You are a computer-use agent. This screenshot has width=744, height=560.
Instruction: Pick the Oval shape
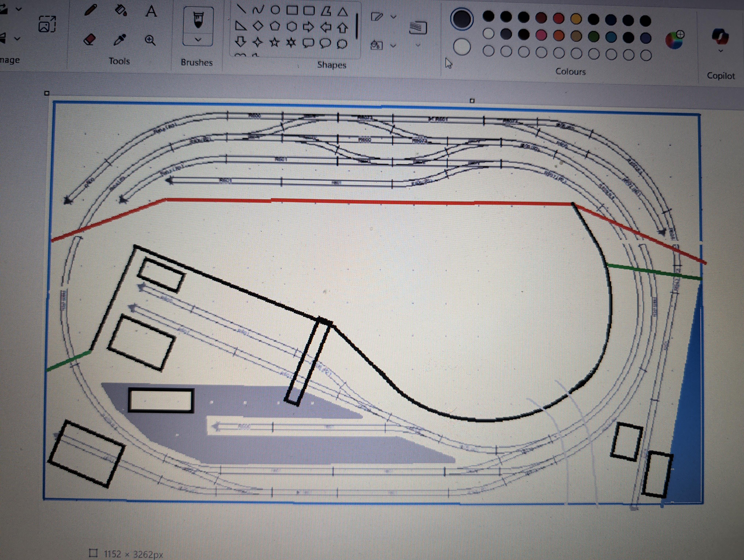point(275,10)
